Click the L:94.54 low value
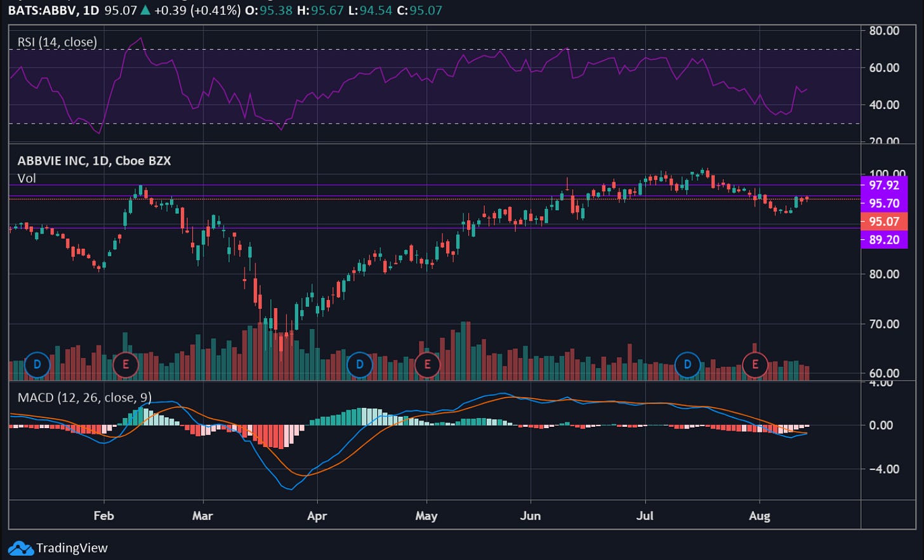 (x=369, y=11)
